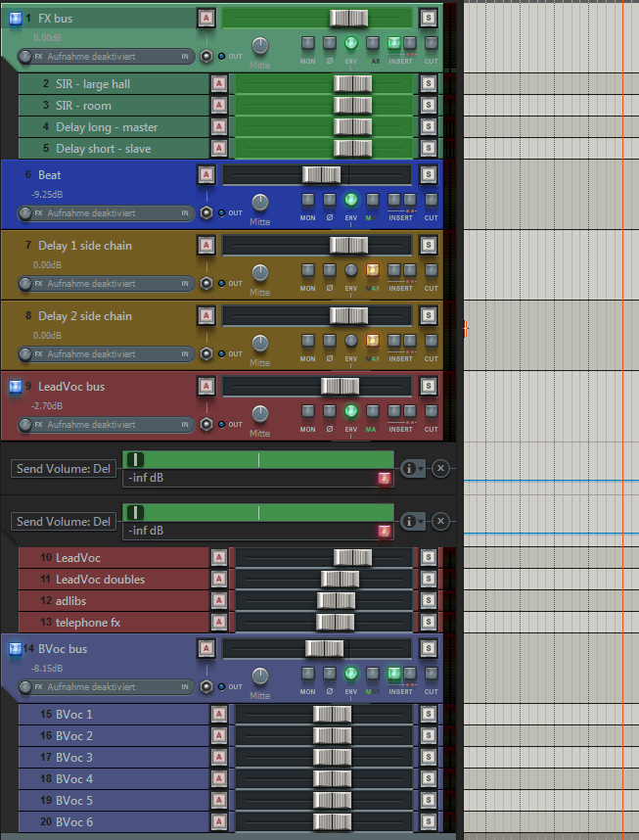The height and width of the screenshot is (840, 639).
Task: Collapse the FX bus folder icon
Action: coord(16,19)
